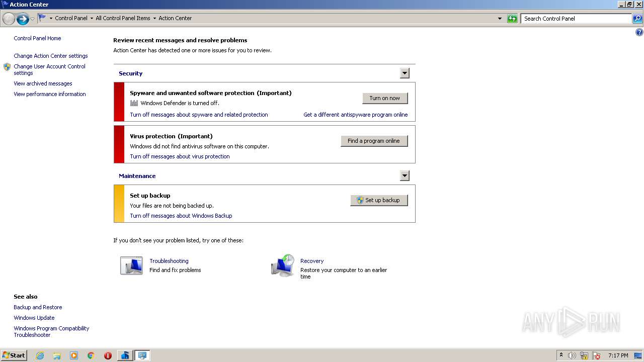Open the Recovery link
This screenshot has width=644, height=362.
(312, 261)
